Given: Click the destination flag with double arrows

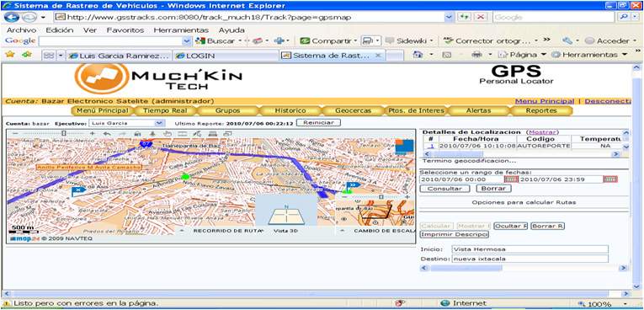Looking at the screenshot, I should (353, 185).
